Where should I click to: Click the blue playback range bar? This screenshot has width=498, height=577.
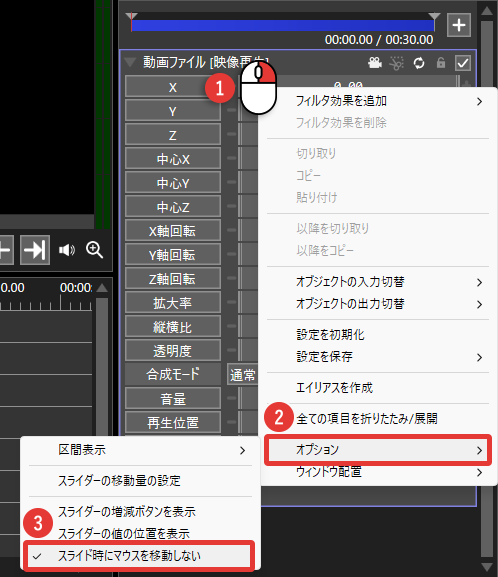pyautogui.click(x=283, y=25)
